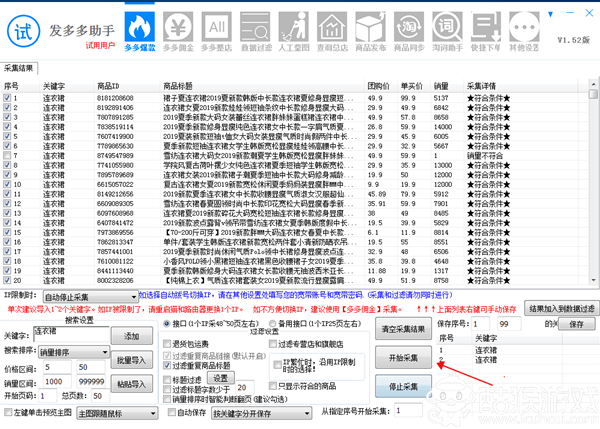Click the 结果加入到数据过滤 button
600x429 pixels.
(x=562, y=308)
